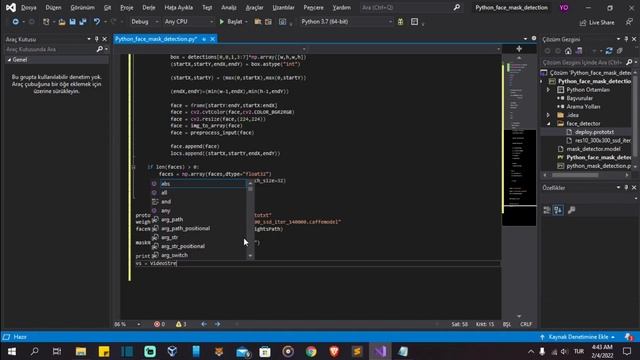The width and height of the screenshot is (640, 360).
Task: Open the Uzantılar menu
Action: coord(283,7)
